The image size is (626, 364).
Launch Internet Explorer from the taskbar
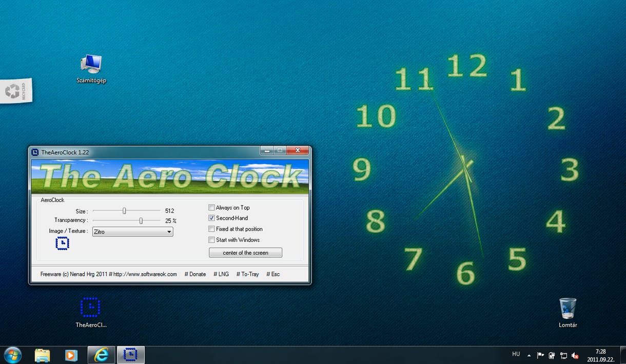coord(101,355)
